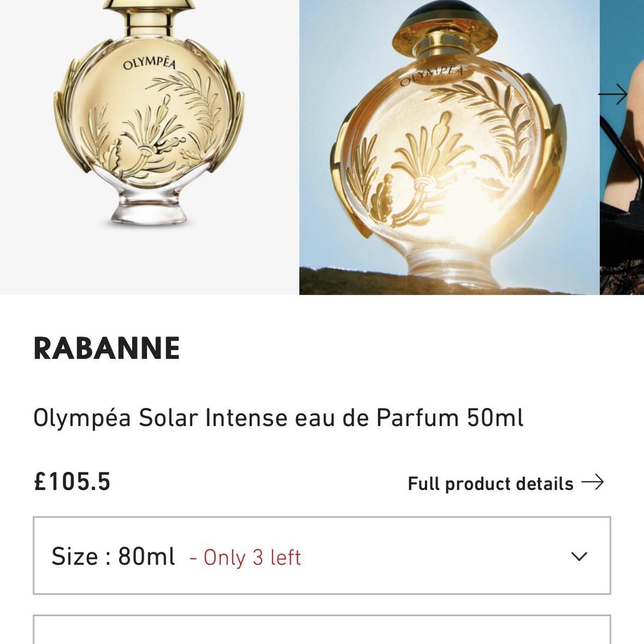The image size is (644, 644).
Task: Click the red Only 3 left notice
Action: pyautogui.click(x=245, y=557)
